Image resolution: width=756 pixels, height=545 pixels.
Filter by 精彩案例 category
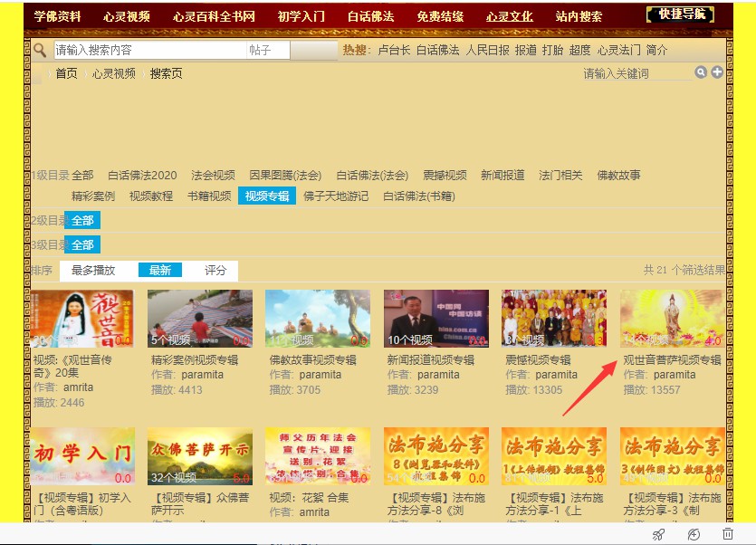(x=93, y=196)
